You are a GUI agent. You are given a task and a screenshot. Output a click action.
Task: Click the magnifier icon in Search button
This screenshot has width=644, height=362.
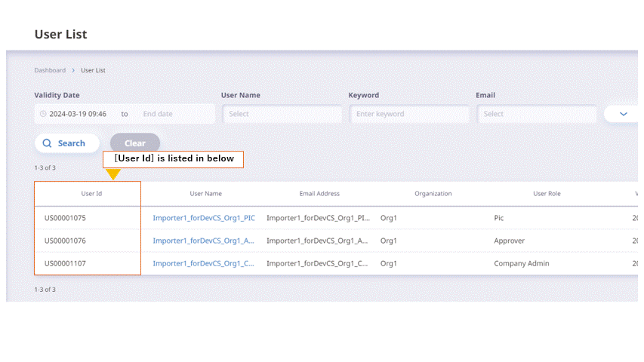[48, 143]
